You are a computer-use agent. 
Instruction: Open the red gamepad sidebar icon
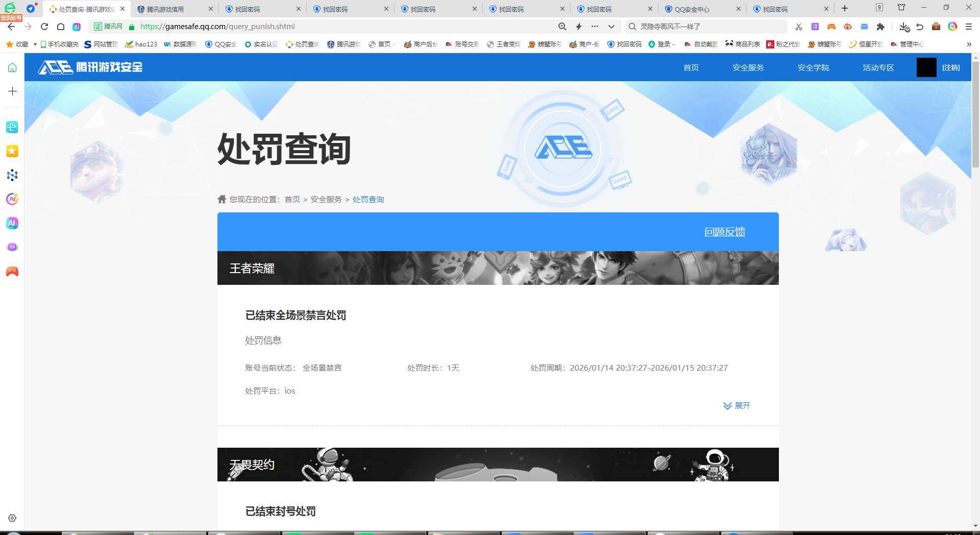click(12, 271)
